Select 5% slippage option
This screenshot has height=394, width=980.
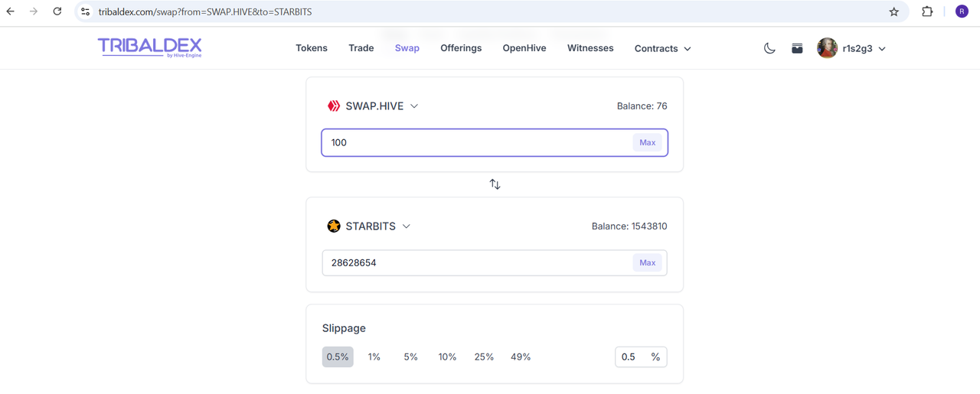(411, 357)
